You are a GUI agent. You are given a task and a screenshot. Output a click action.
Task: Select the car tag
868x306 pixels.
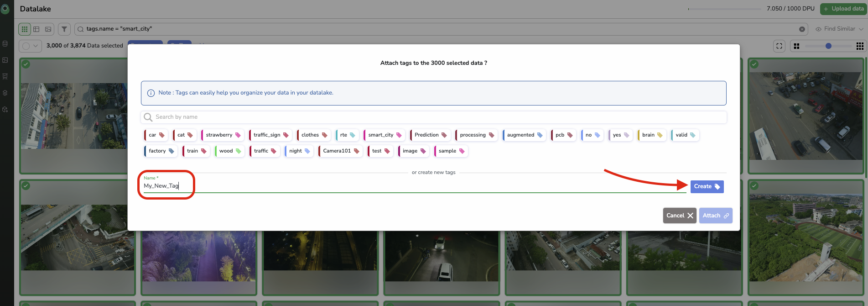click(x=156, y=135)
